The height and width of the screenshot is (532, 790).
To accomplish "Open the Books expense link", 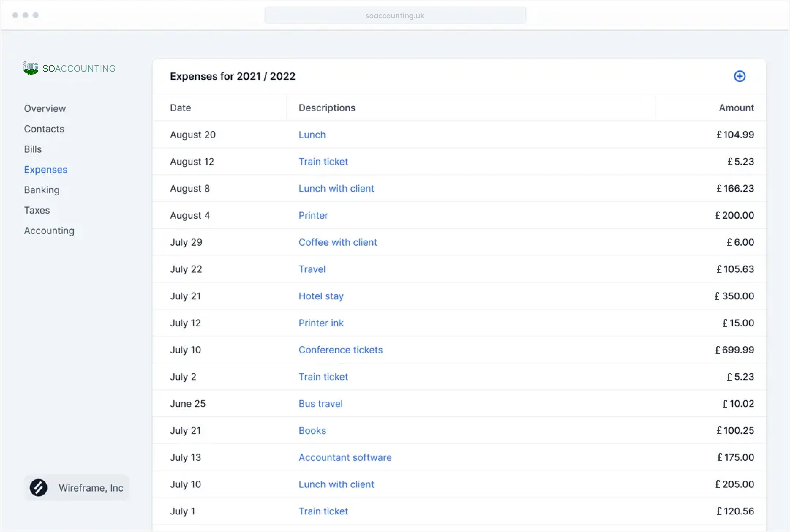I will tap(312, 430).
